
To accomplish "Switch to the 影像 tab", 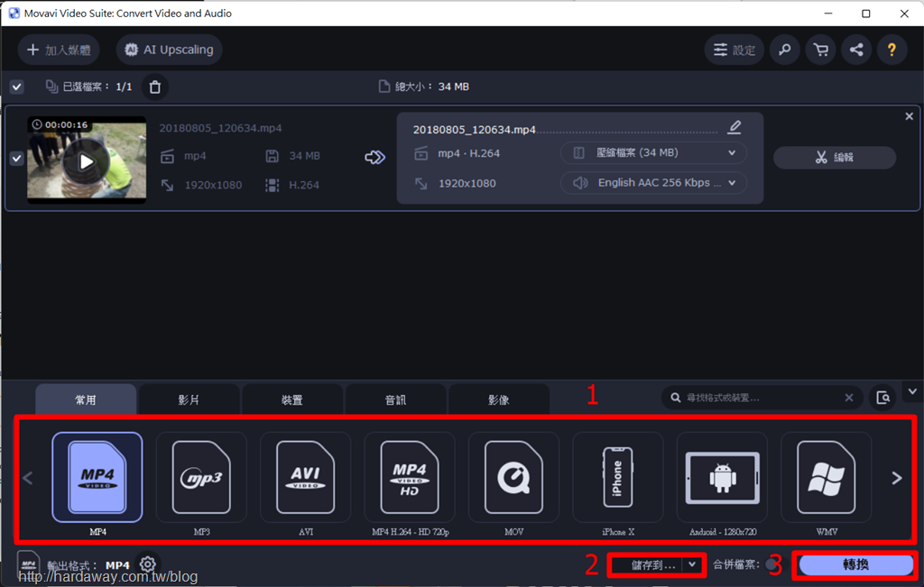I will [498, 399].
